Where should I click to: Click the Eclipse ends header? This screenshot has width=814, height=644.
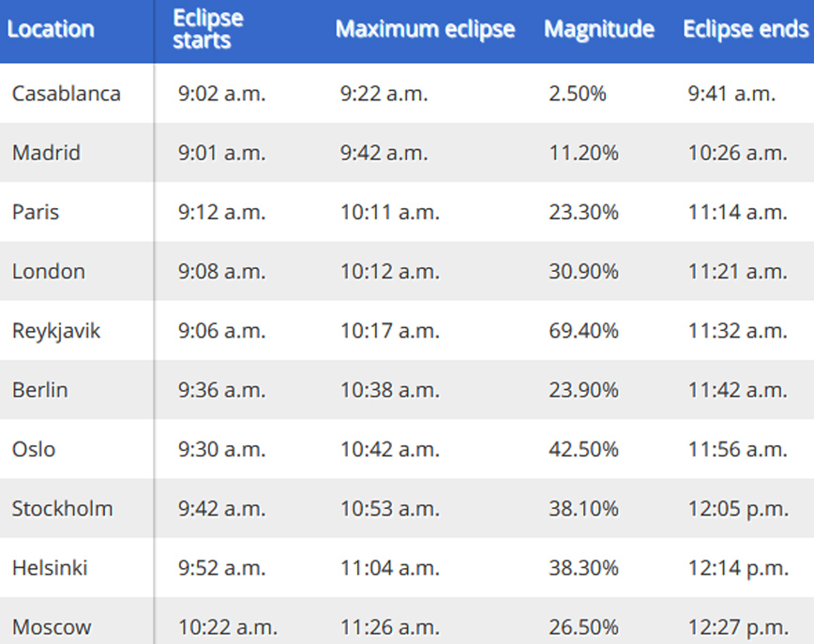(745, 29)
